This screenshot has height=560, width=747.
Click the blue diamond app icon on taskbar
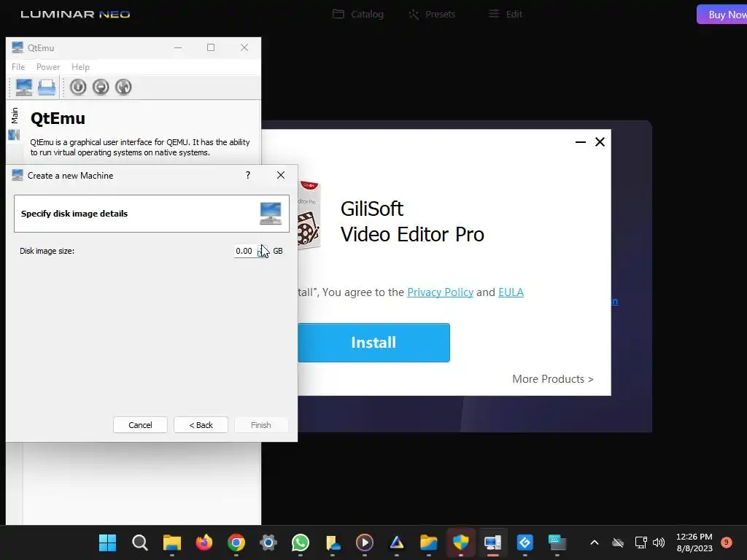pyautogui.click(x=525, y=542)
